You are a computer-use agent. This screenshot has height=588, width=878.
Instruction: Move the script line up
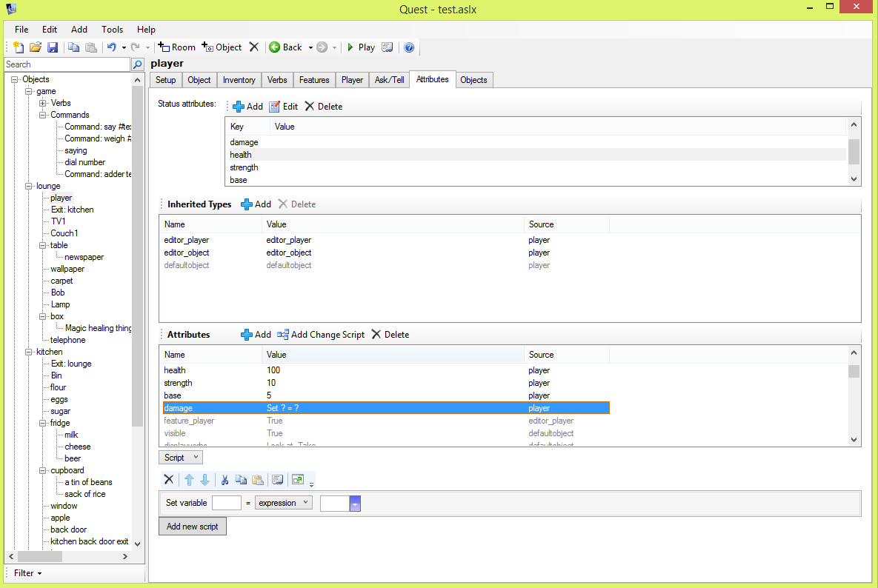point(189,479)
